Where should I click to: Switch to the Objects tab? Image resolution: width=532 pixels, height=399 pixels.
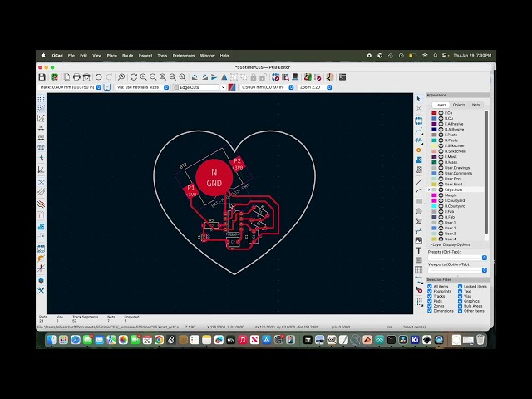coord(459,105)
